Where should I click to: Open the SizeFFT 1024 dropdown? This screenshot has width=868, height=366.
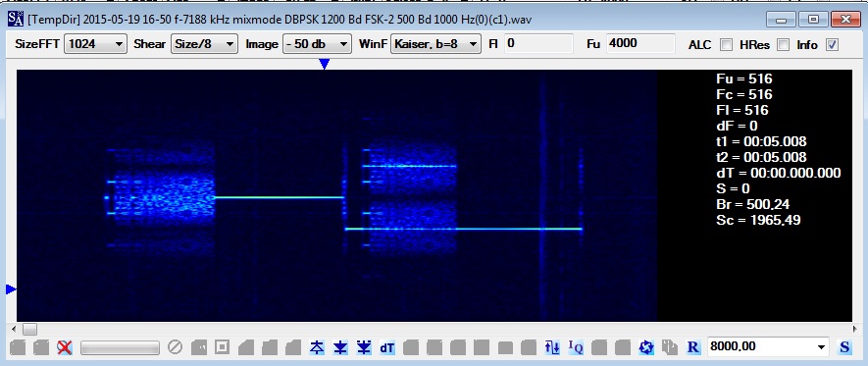[95, 44]
